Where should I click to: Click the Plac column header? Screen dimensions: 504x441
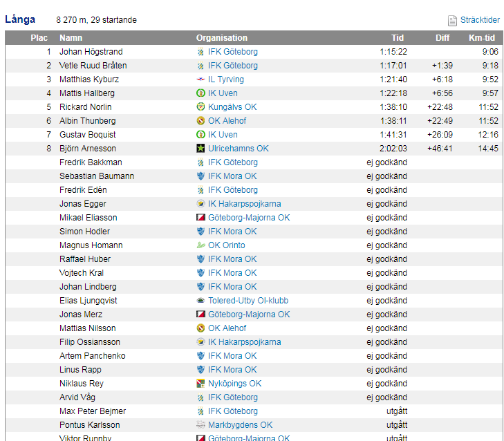pos(39,38)
